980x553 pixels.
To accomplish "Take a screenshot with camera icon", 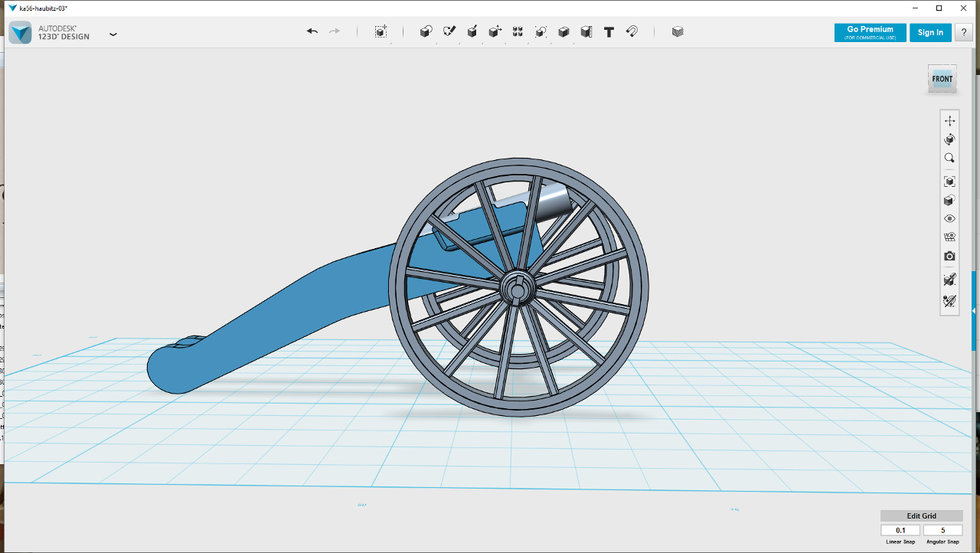I will pos(949,256).
